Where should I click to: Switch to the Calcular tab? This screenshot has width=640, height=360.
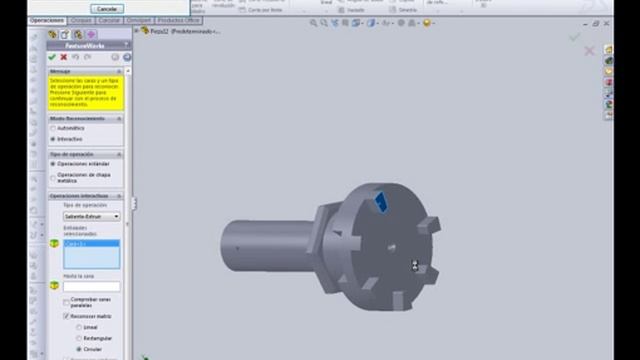click(109, 20)
